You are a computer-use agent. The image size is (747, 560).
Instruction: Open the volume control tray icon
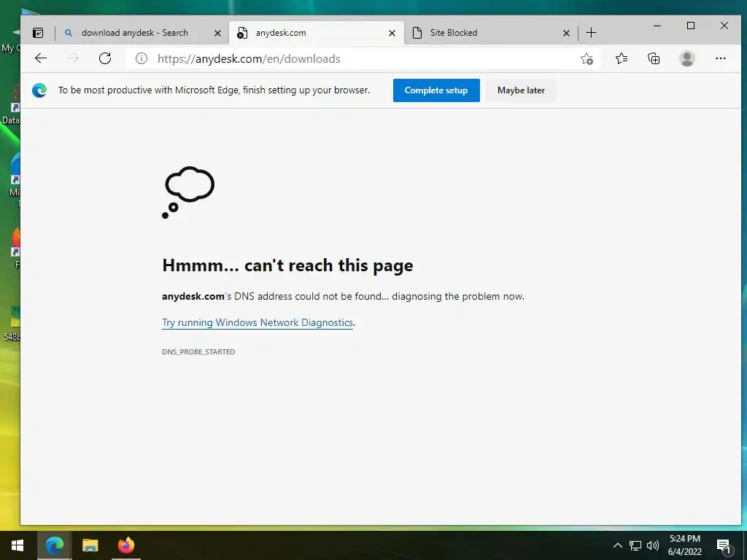(653, 545)
